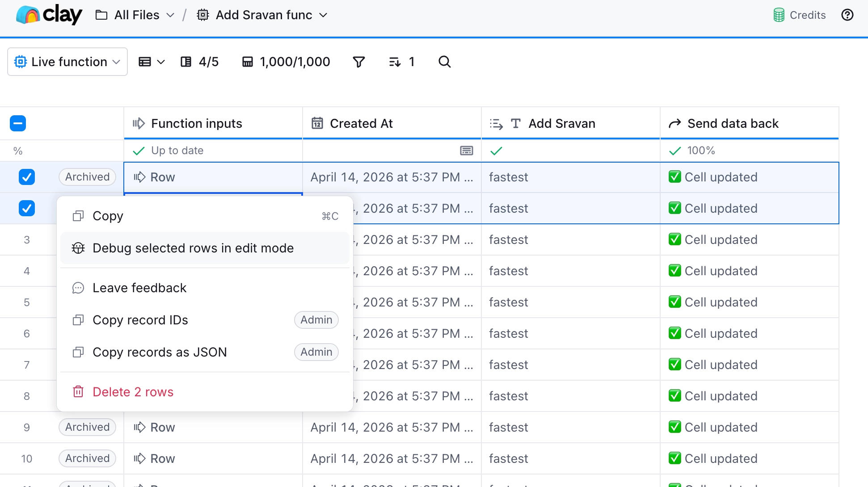Select Copy records as JSON
The width and height of the screenshot is (868, 487).
pyautogui.click(x=160, y=352)
